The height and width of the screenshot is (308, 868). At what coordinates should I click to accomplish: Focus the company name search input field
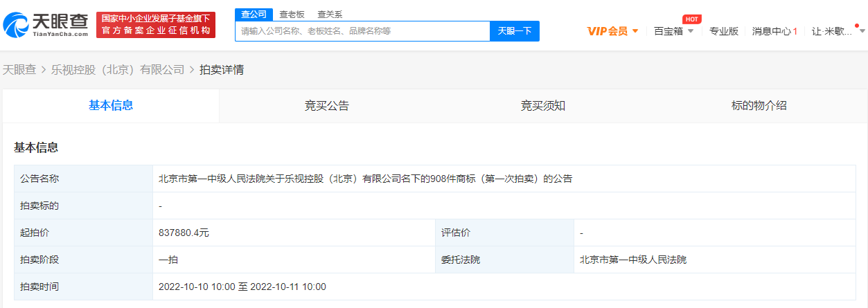coord(362,31)
